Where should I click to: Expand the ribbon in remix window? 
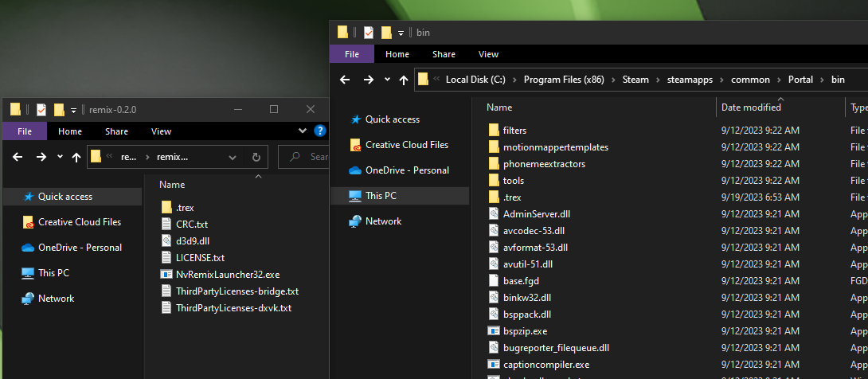[x=303, y=131]
